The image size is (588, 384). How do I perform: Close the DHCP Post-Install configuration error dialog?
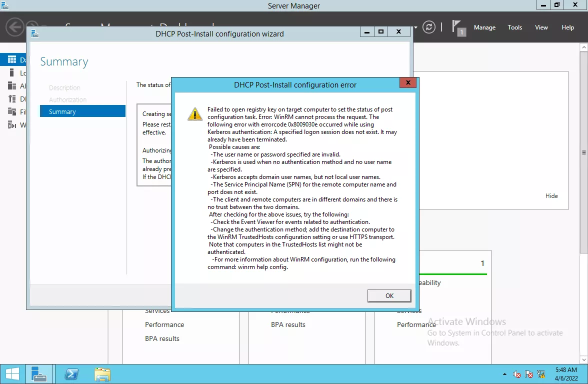coord(408,82)
